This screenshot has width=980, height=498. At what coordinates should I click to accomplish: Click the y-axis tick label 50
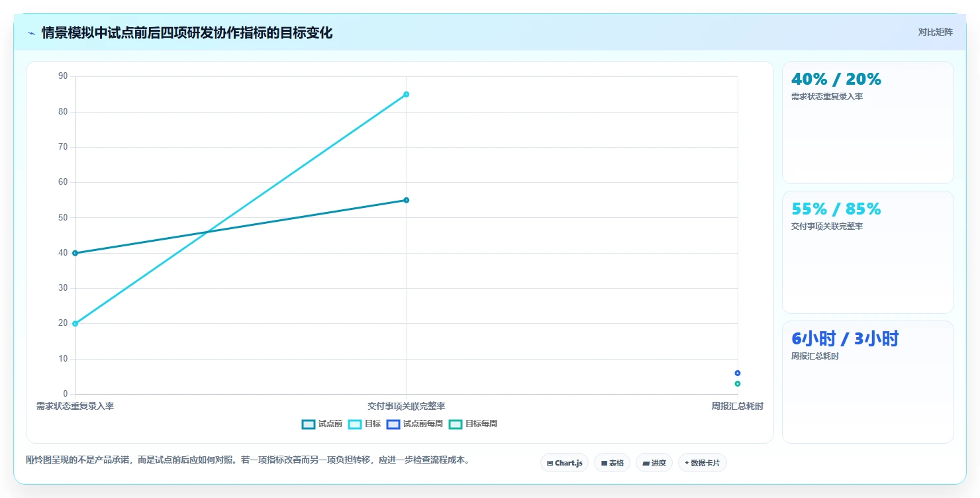tap(63, 217)
